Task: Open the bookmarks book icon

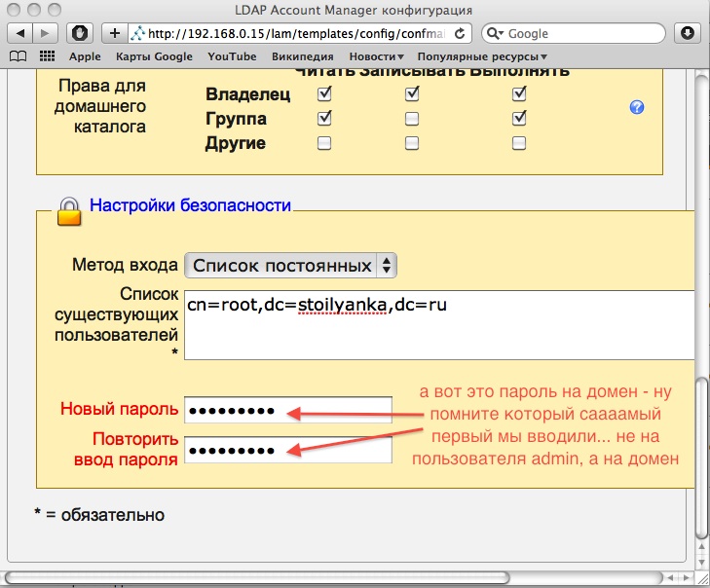Action: coord(18,56)
